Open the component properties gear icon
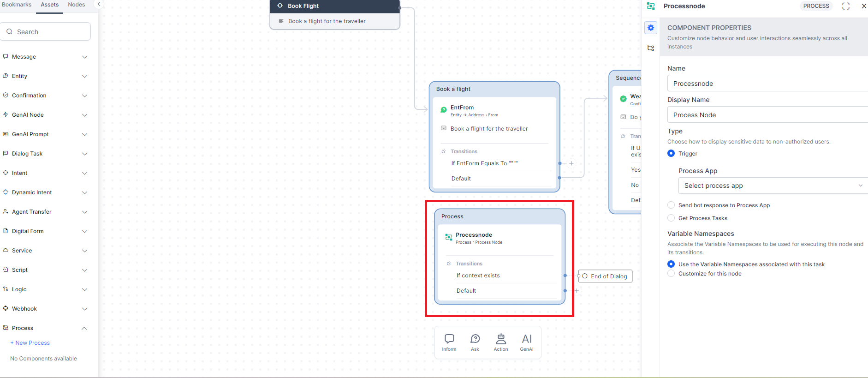868x378 pixels. (x=650, y=28)
